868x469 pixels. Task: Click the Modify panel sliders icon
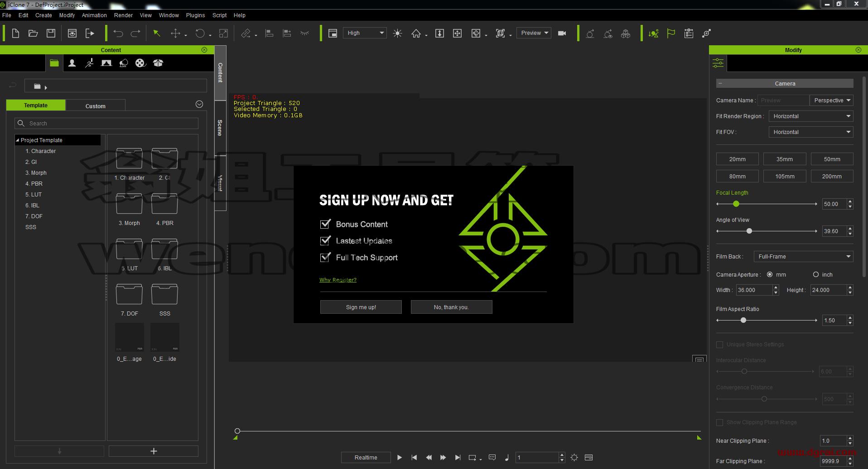pyautogui.click(x=718, y=63)
